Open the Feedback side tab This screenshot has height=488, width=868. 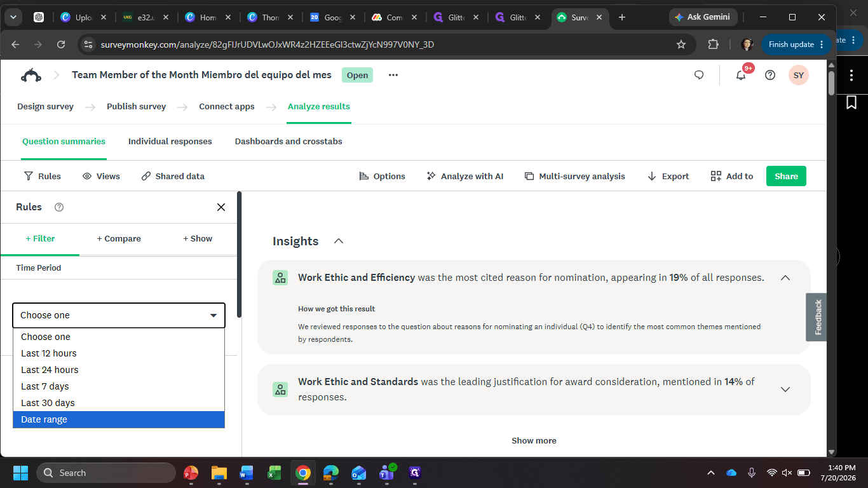click(x=817, y=317)
